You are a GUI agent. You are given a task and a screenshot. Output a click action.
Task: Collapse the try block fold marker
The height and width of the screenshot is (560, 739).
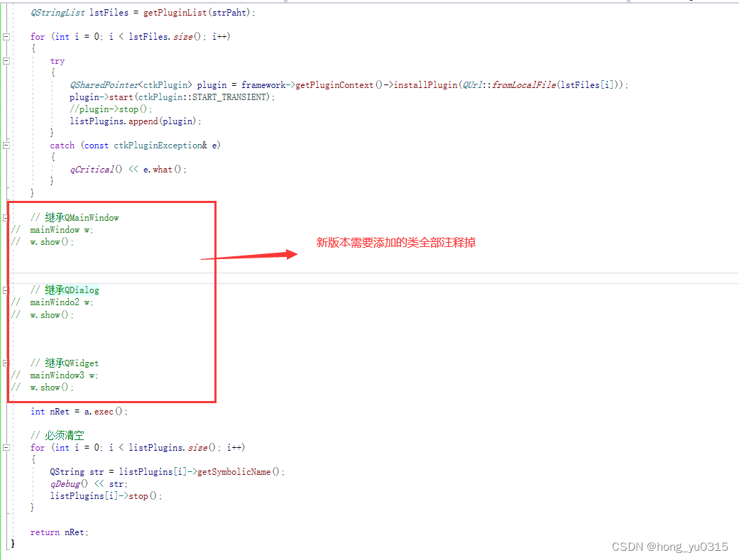[x=6, y=61]
